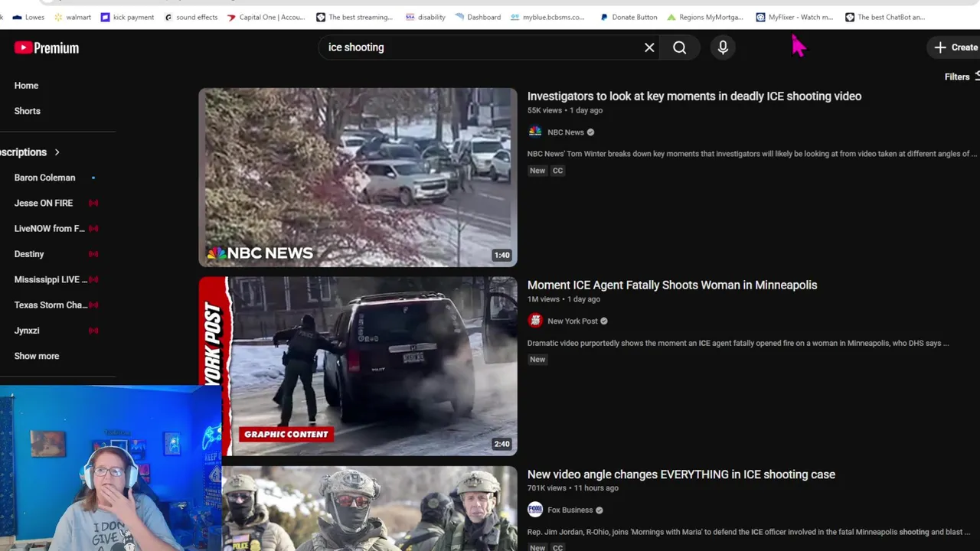Open the disability bookmark

[x=426, y=17]
